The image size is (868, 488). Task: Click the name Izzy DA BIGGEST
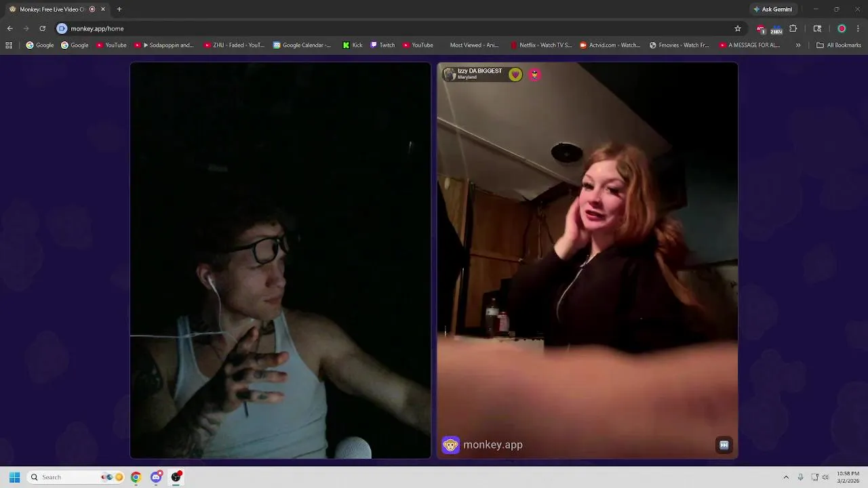click(x=479, y=70)
